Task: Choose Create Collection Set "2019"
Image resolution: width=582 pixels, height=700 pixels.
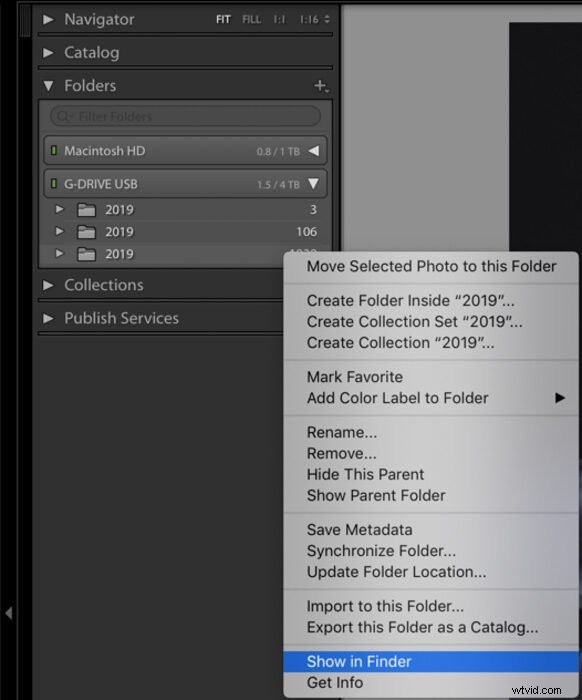Action: pyautogui.click(x=431, y=321)
